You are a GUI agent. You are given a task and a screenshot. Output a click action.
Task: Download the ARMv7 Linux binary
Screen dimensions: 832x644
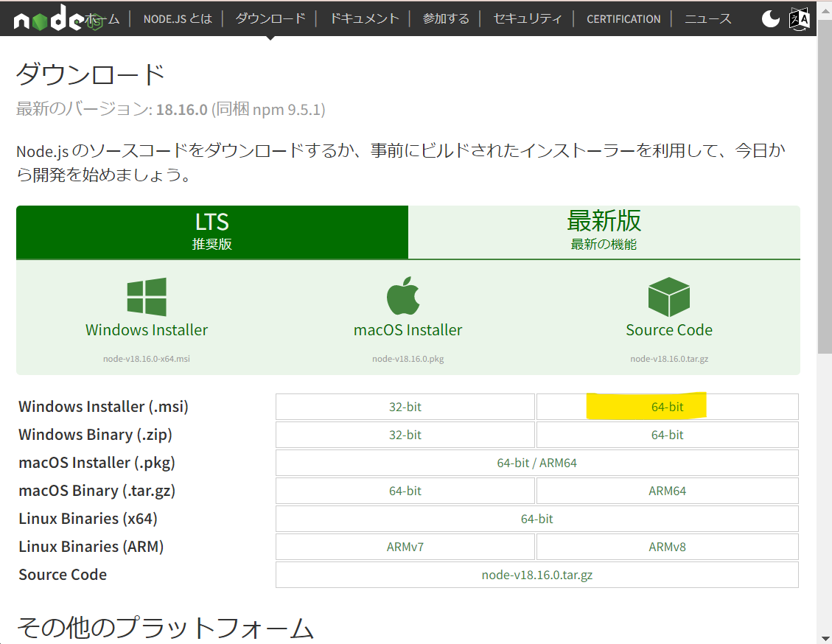[405, 546]
